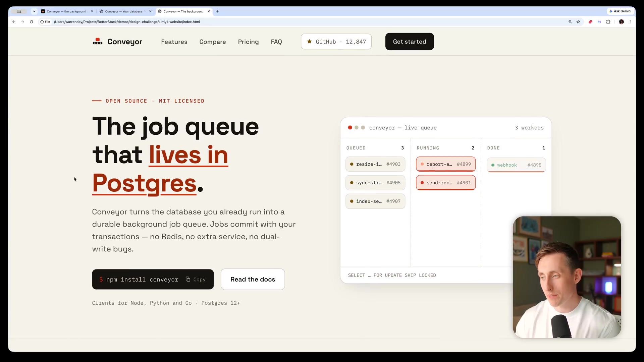This screenshot has width=644, height=362.
Task: Click the purple wave extension icon
Action: click(599, 22)
